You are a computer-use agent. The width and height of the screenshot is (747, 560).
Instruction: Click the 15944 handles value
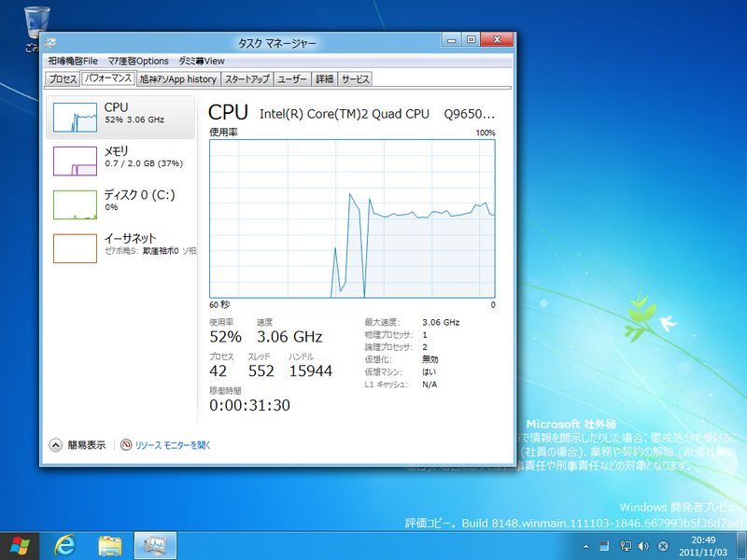(311, 371)
